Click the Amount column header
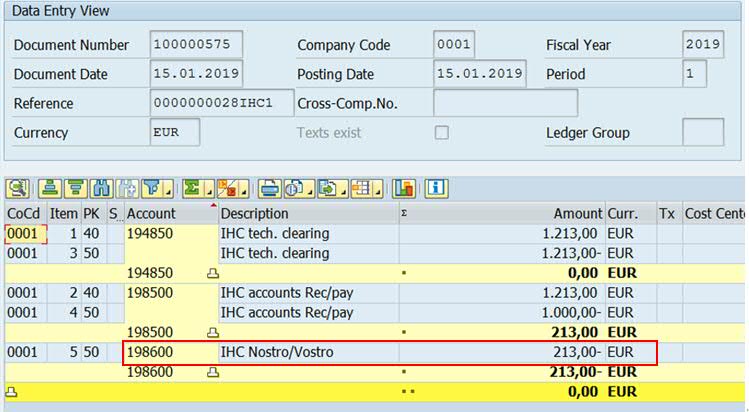Image resolution: width=749 pixels, height=412 pixels. pos(578,213)
